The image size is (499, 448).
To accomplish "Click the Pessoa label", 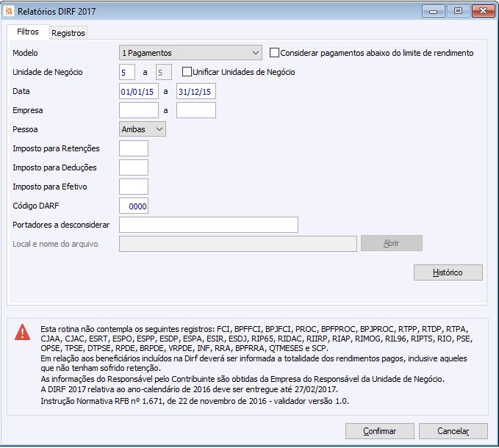I will [x=25, y=129].
